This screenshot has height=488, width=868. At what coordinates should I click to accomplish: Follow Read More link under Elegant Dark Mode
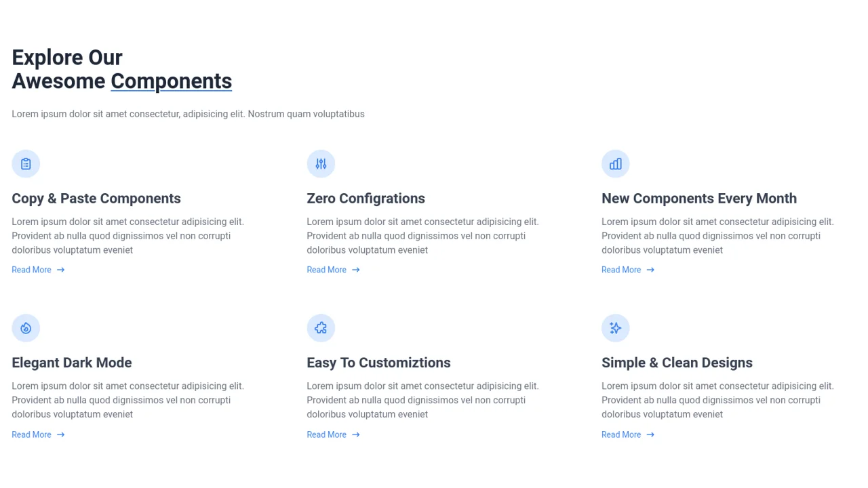pyautogui.click(x=32, y=434)
